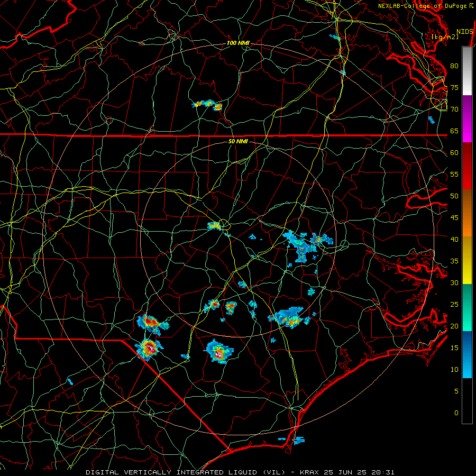This screenshot has width=476, height=476.
Task: Click the 55 value on the VIL scale
Action: click(454, 174)
